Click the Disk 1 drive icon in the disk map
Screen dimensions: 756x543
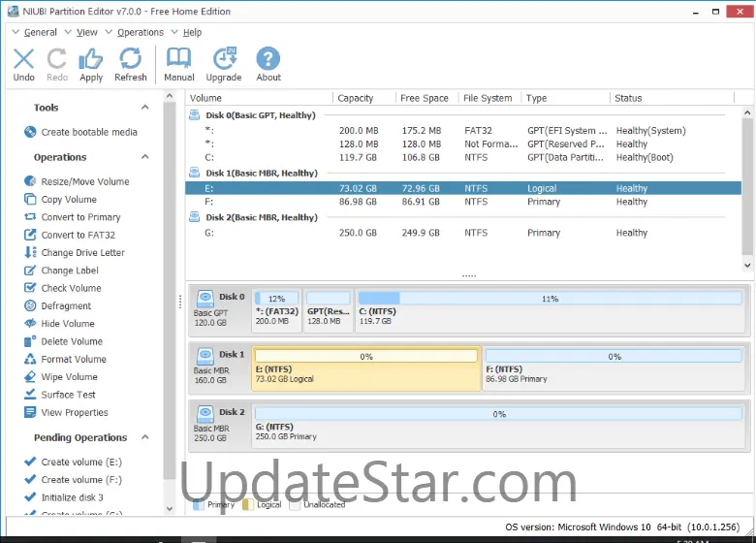pyautogui.click(x=205, y=356)
